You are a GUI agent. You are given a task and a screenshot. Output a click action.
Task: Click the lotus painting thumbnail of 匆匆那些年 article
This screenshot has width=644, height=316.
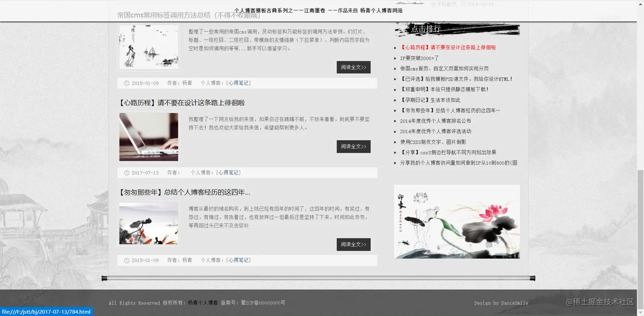tap(148, 223)
